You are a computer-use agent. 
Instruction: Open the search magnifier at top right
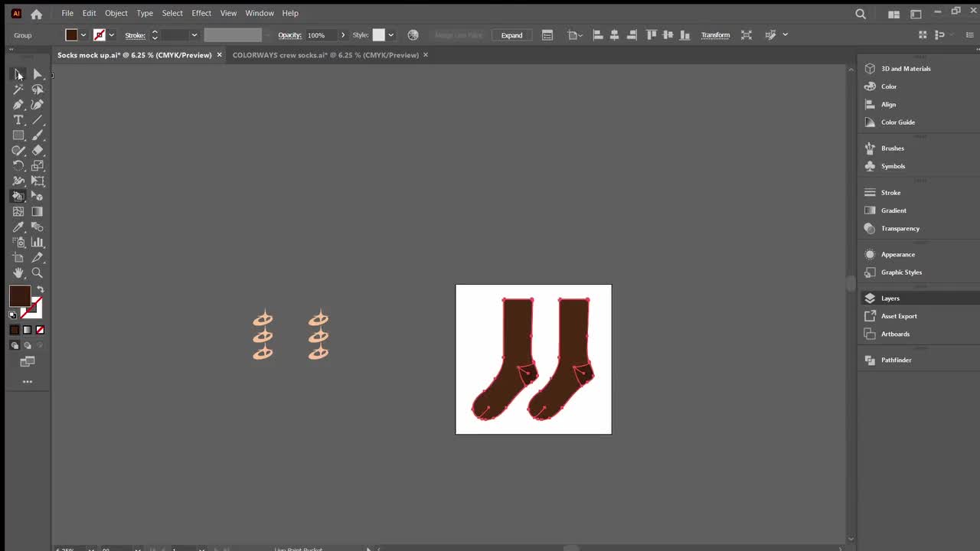coord(861,14)
